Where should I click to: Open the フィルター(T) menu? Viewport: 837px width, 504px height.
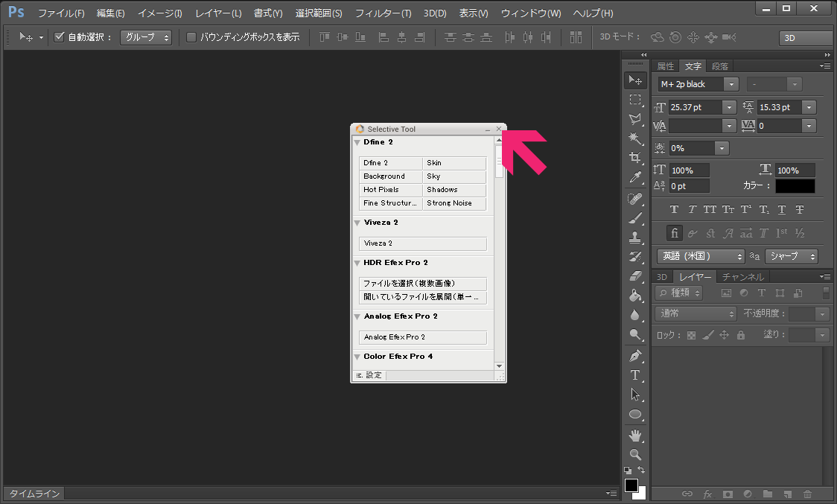(383, 13)
